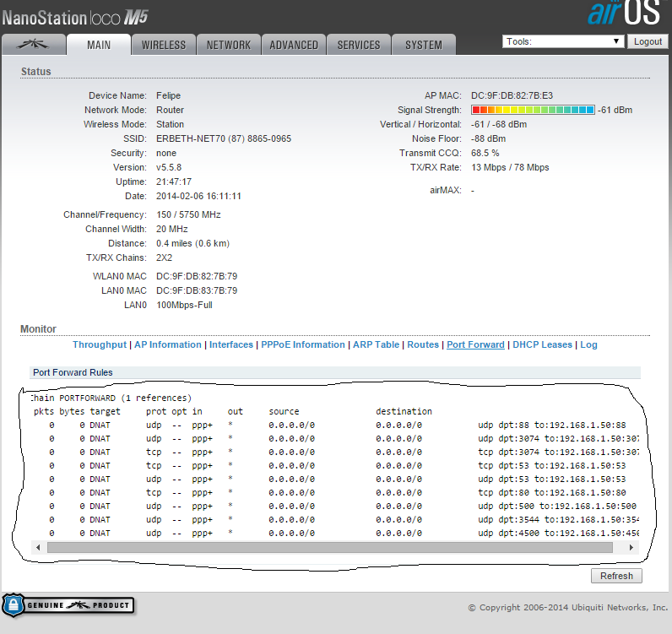Open the DHCP Leases link
The image size is (672, 634).
[542, 344]
